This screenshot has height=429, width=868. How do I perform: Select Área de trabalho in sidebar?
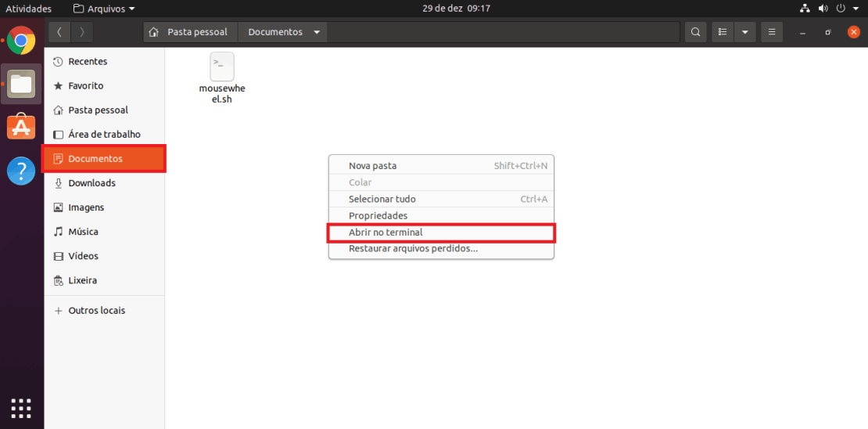click(105, 135)
